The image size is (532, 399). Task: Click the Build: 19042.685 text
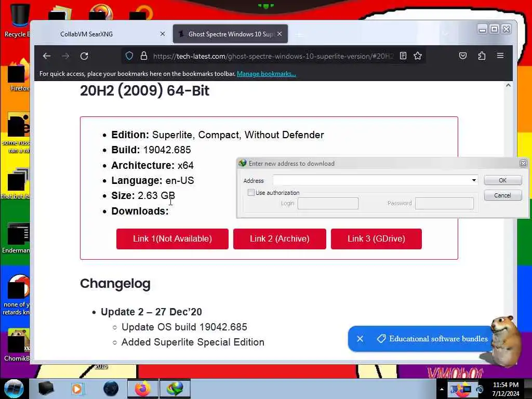click(x=151, y=150)
